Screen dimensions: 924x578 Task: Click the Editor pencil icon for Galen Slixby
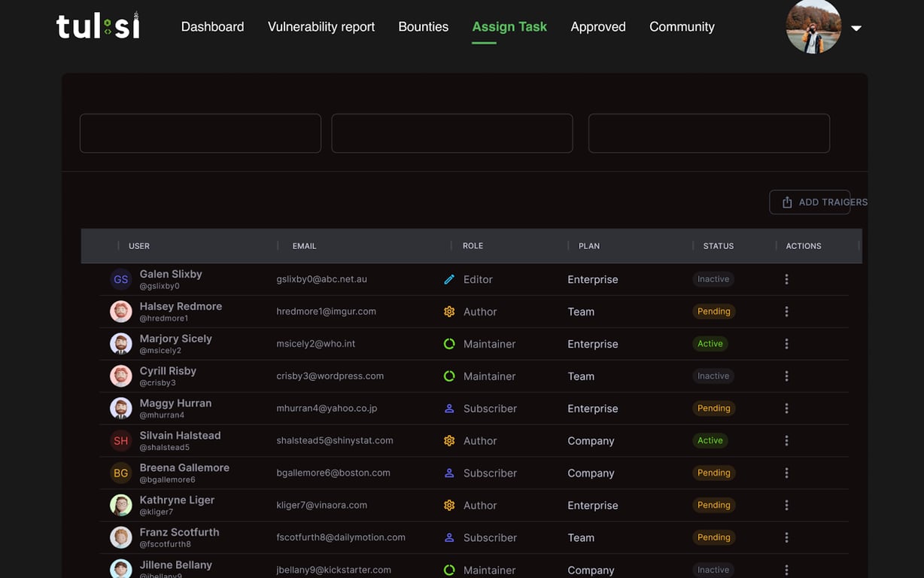[x=449, y=279]
